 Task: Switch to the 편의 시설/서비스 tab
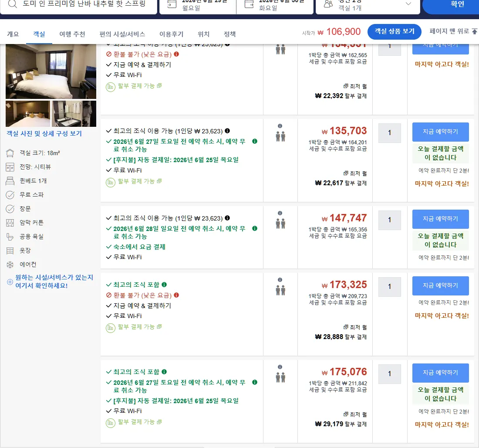click(x=122, y=34)
